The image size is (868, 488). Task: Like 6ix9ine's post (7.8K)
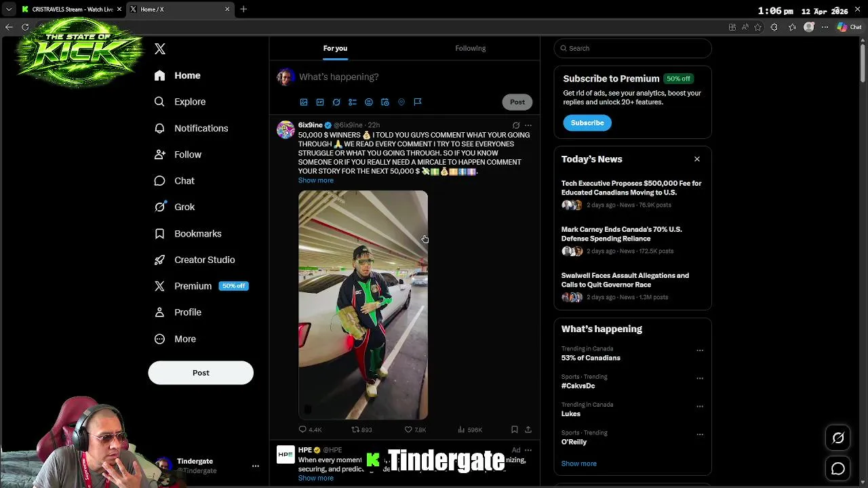(415, 430)
